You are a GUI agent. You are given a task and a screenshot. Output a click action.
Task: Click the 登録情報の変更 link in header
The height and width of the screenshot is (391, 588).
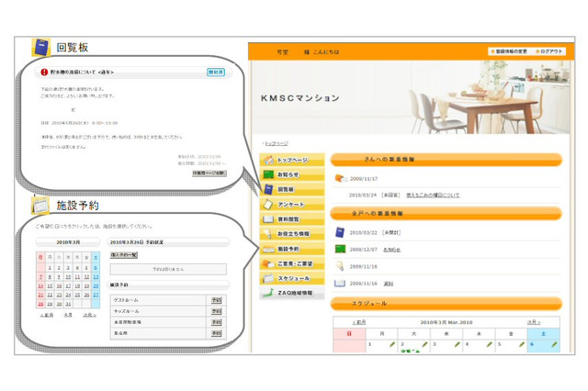(509, 51)
